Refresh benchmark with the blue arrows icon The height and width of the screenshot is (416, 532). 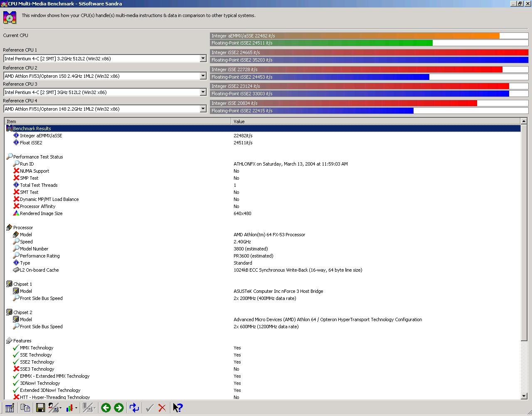click(134, 408)
